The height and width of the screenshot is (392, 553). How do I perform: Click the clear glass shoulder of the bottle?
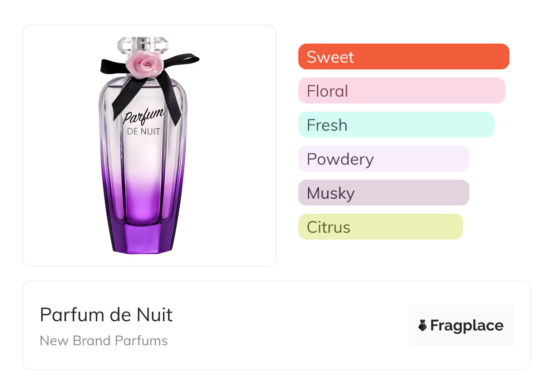pyautogui.click(x=109, y=91)
